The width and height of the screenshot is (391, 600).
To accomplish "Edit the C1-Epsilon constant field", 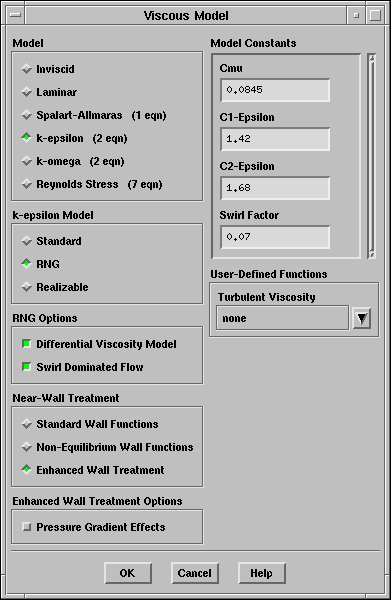I will [x=275, y=139].
